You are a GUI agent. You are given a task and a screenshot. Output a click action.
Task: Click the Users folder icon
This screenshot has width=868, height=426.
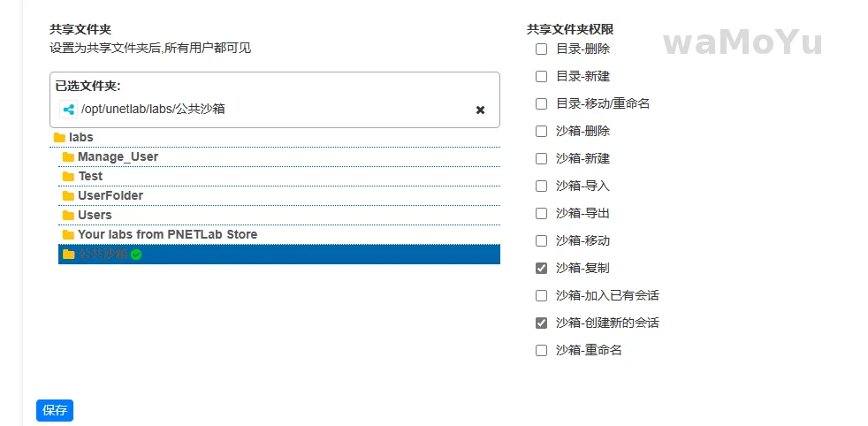[x=68, y=216]
